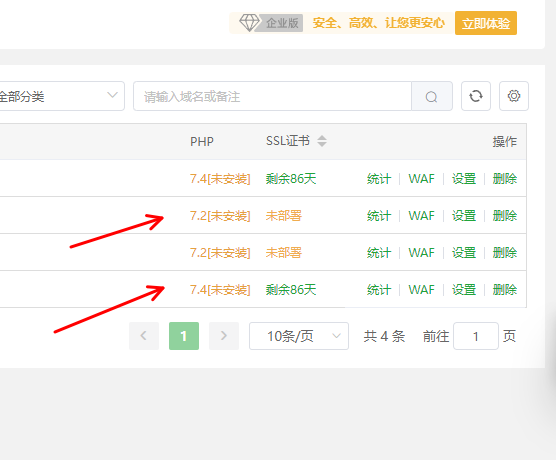Open WAF for the first row site
The height and width of the screenshot is (460, 556).
click(421, 179)
